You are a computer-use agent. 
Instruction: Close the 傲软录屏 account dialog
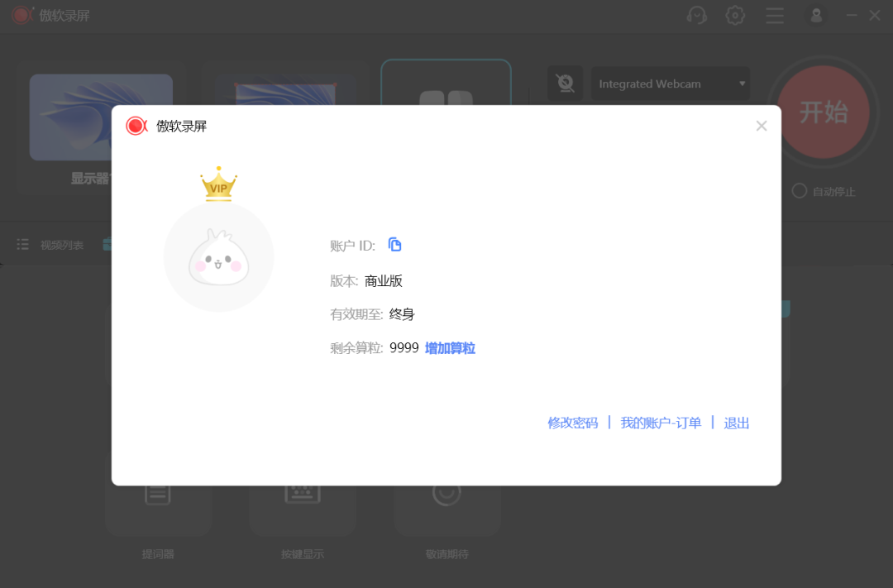click(761, 126)
